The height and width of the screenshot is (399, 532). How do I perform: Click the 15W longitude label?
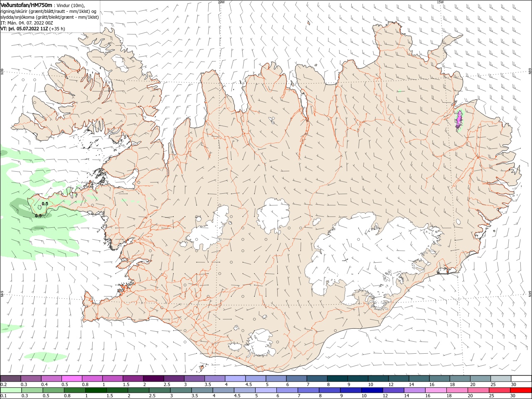click(440, 2)
